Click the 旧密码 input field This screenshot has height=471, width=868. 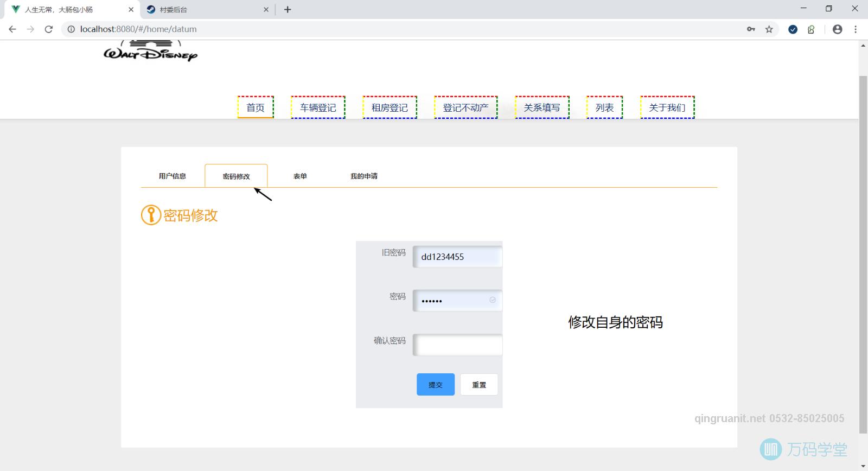[457, 257]
